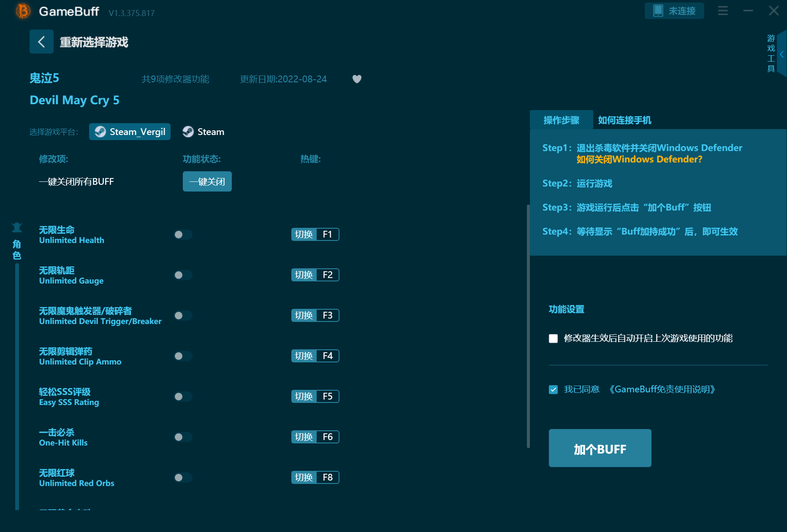Select the Steam platform option
Screen dimensions: 787x532
click(x=204, y=132)
